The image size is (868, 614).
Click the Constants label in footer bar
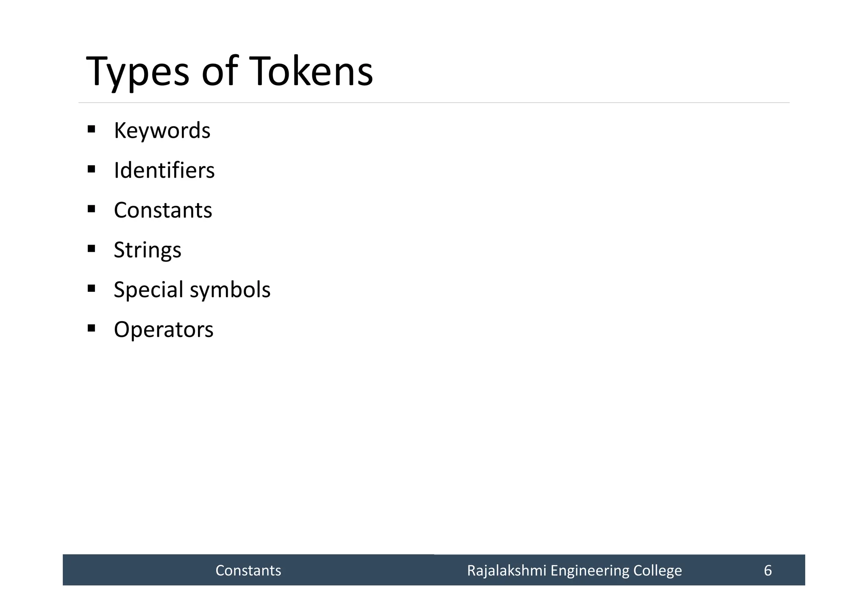[248, 570]
